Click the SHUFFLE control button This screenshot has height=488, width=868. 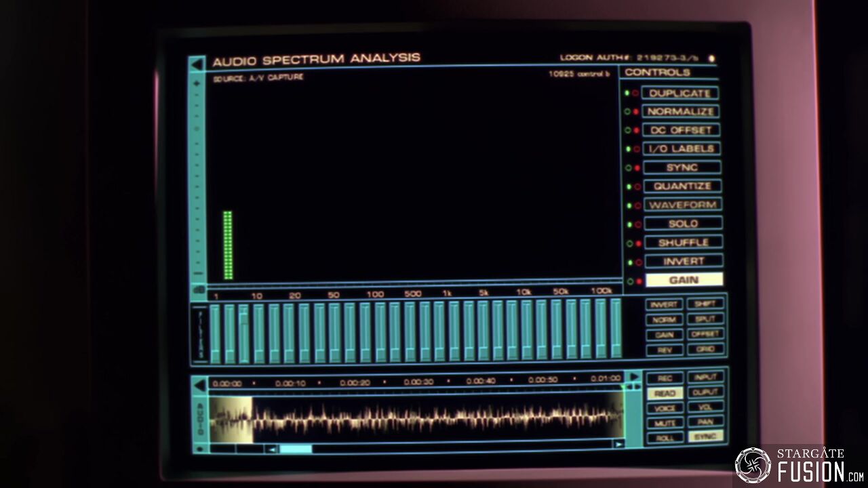[x=684, y=242]
